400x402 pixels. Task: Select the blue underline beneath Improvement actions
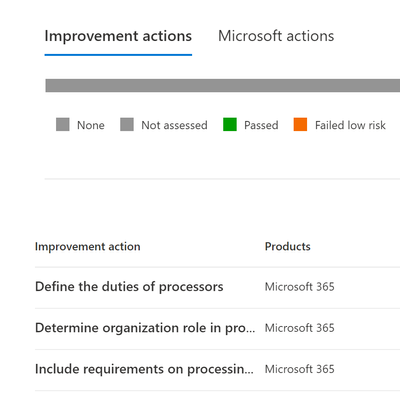tap(118, 55)
